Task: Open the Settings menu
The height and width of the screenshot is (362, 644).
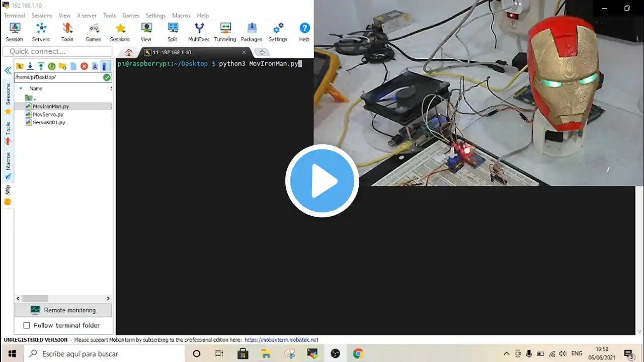Action: (x=155, y=16)
